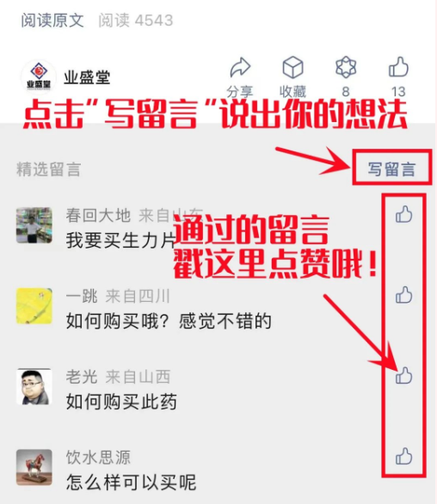This screenshot has width=437, height=504.
Task: Select the comment 怎么样可以买呢
Action: 132,482
